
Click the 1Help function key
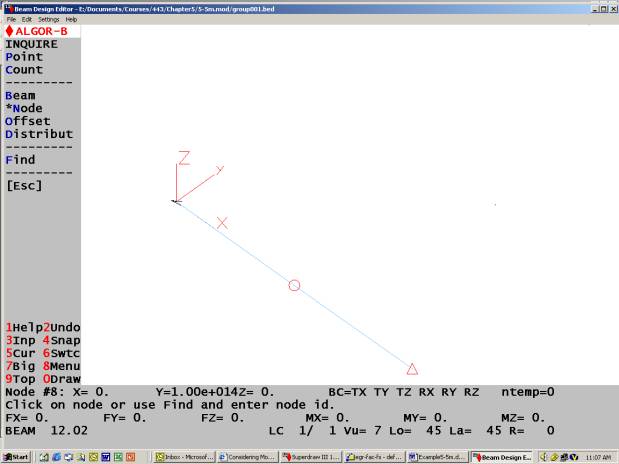pos(24,327)
